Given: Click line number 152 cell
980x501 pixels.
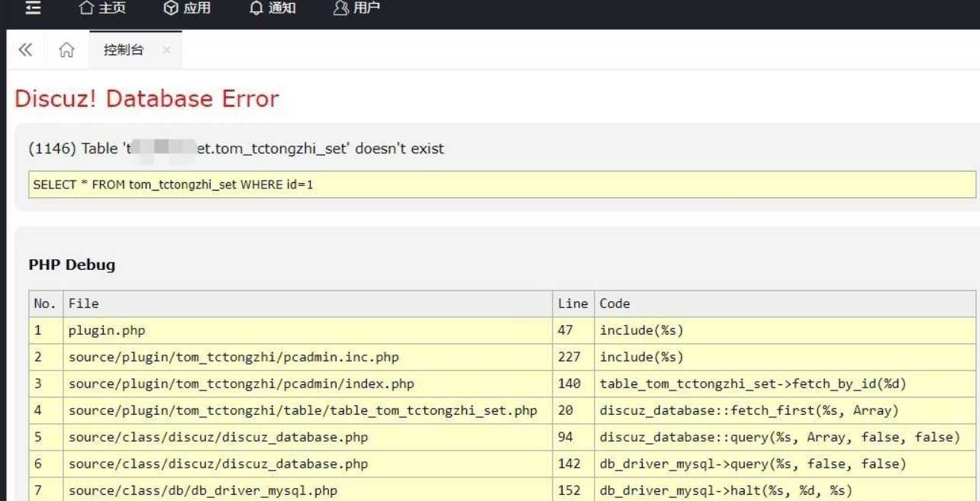Looking at the screenshot, I should coord(573,490).
